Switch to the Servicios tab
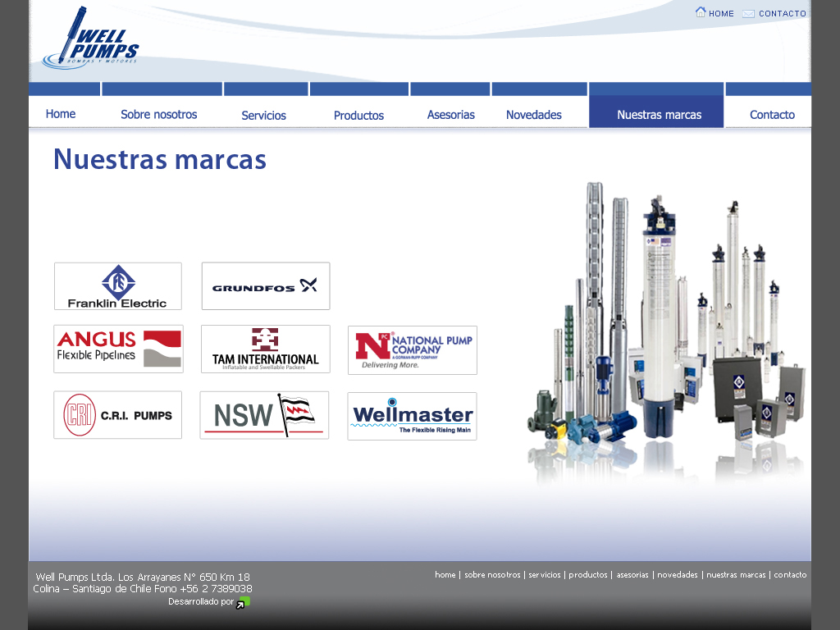840x630 pixels. tap(263, 116)
